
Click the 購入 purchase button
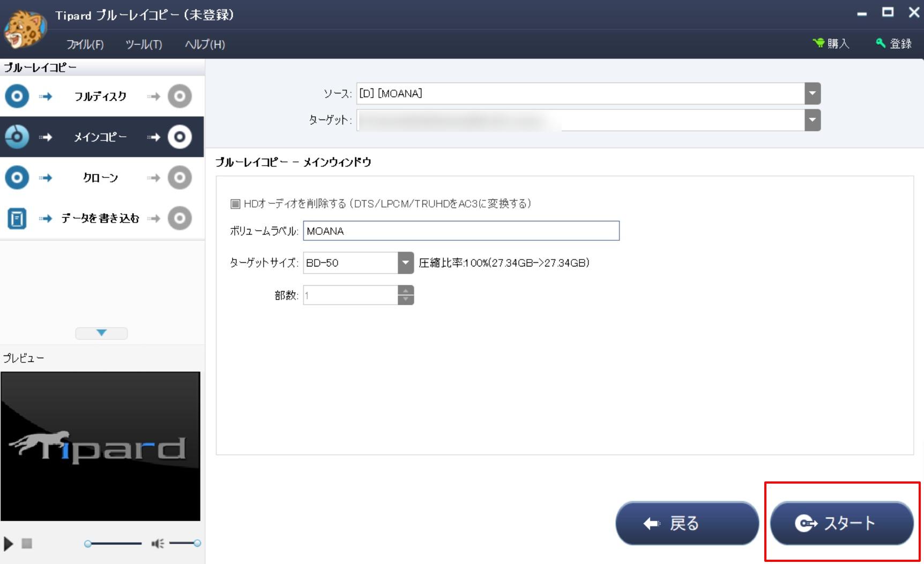(x=831, y=43)
